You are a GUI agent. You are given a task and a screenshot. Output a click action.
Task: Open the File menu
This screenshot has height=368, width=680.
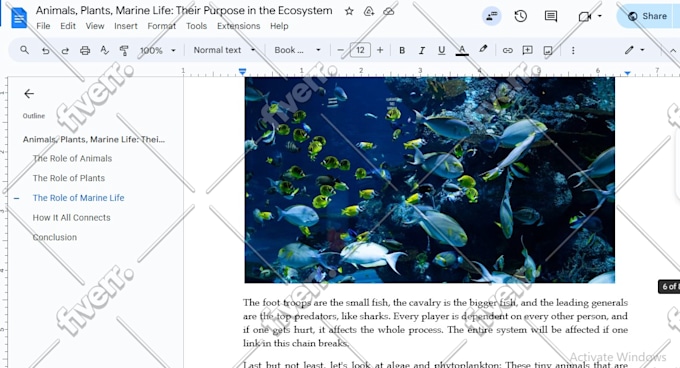point(43,26)
